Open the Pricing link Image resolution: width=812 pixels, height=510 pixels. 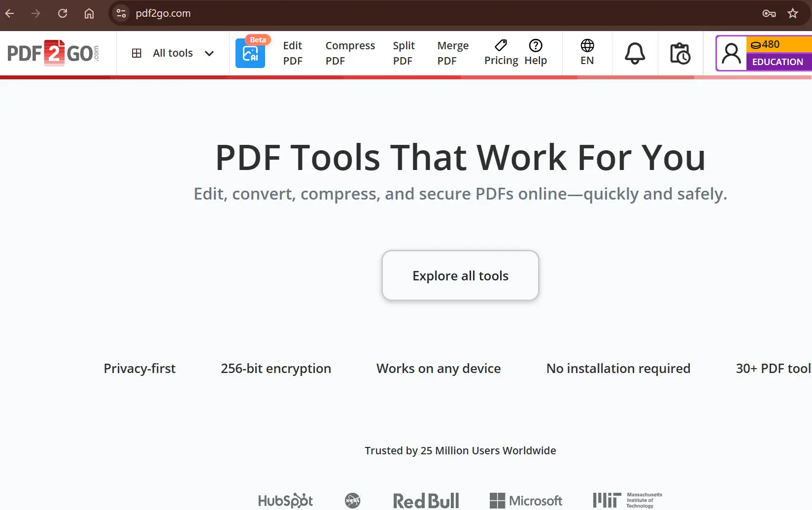tap(501, 53)
